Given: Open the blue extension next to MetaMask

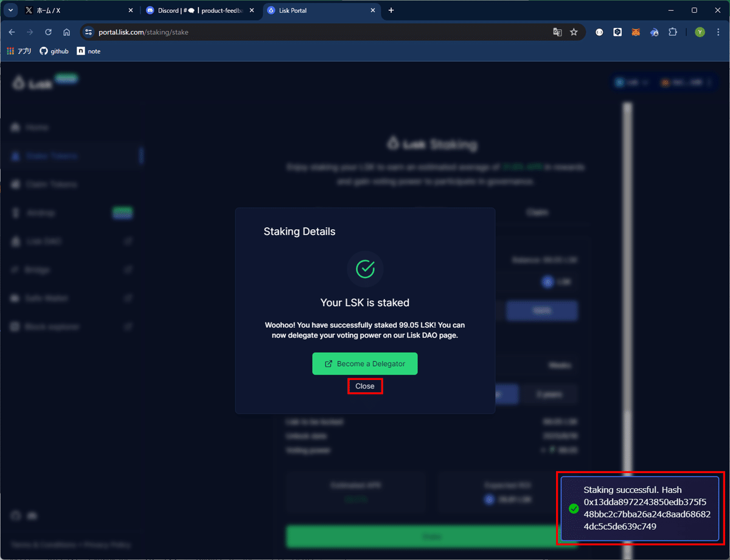Looking at the screenshot, I should pyautogui.click(x=655, y=32).
